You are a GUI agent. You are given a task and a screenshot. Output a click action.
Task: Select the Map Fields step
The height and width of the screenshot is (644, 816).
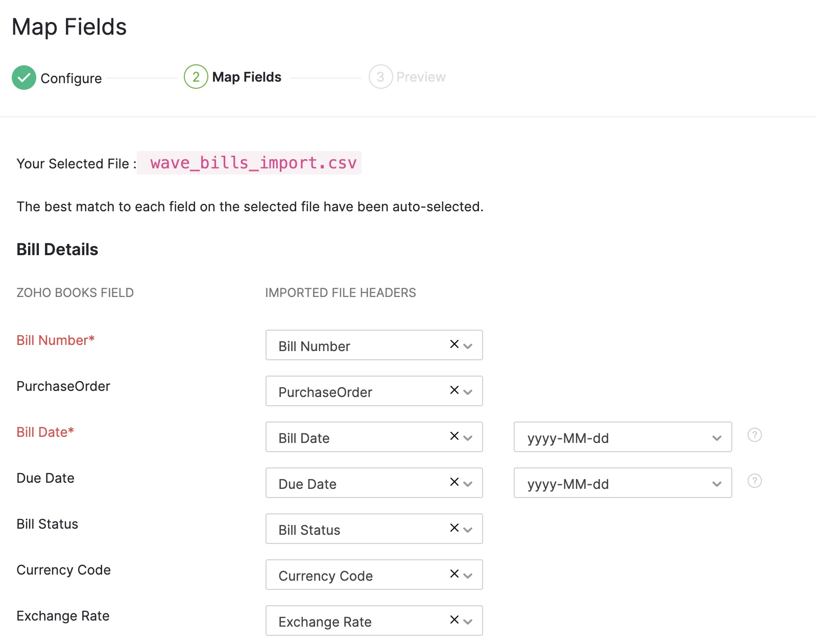[x=246, y=77]
